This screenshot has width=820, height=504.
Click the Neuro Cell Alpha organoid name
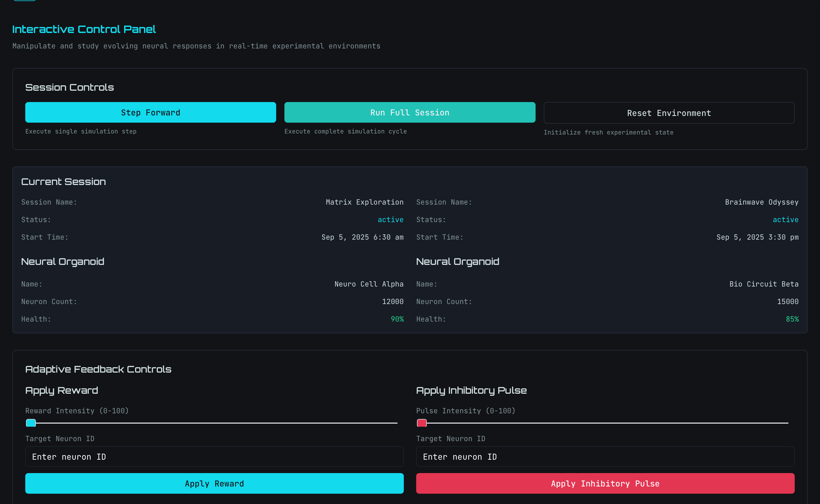369,284
